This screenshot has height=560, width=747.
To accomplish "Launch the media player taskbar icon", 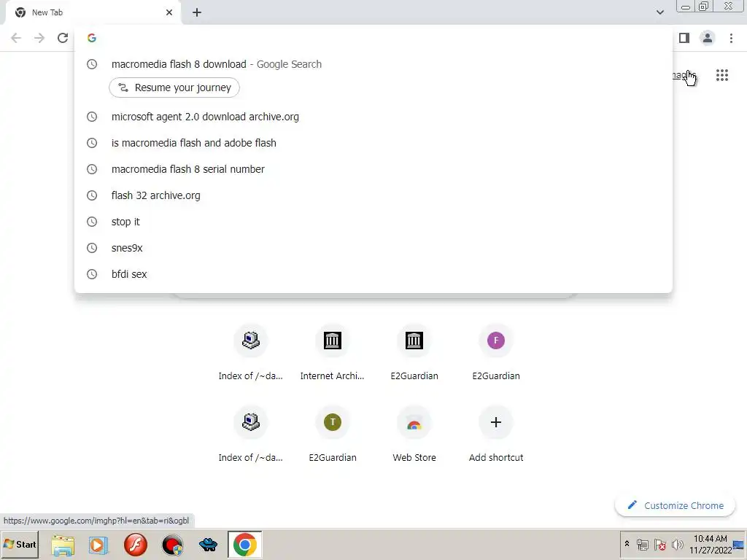I will (x=98, y=545).
